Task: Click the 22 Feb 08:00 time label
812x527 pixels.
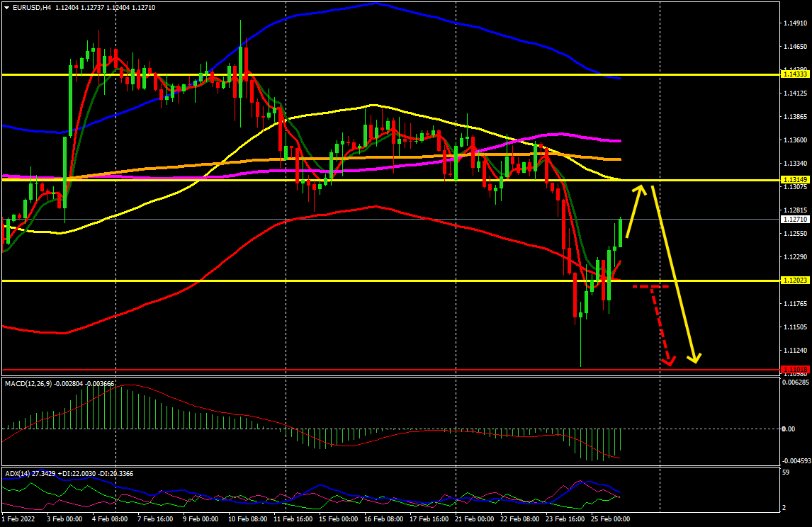Action: click(520, 518)
